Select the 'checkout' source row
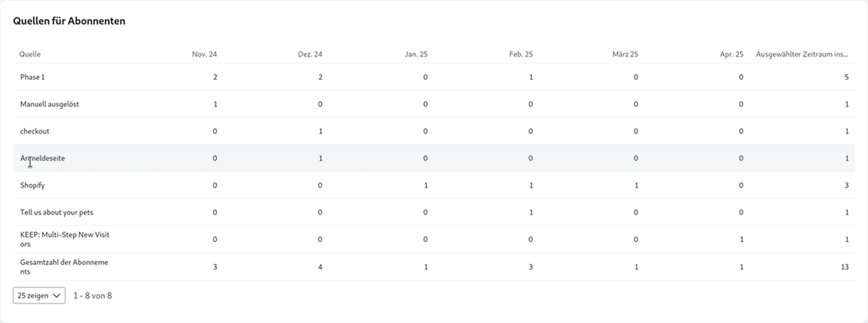868x323 pixels. [x=434, y=131]
